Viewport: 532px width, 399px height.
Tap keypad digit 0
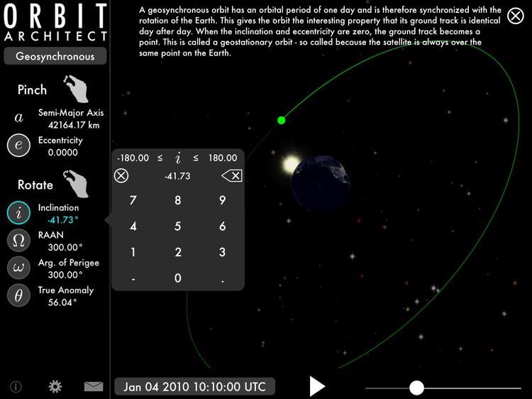(178, 278)
